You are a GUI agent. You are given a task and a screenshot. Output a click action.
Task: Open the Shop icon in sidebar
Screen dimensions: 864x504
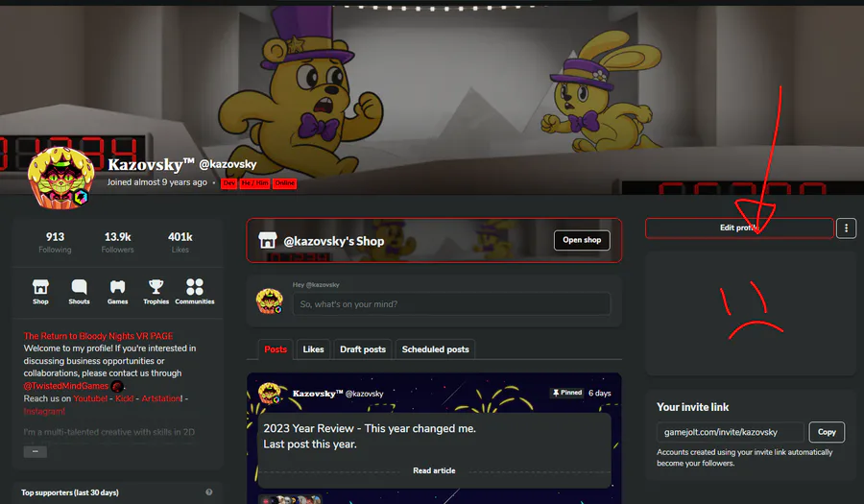click(40, 292)
